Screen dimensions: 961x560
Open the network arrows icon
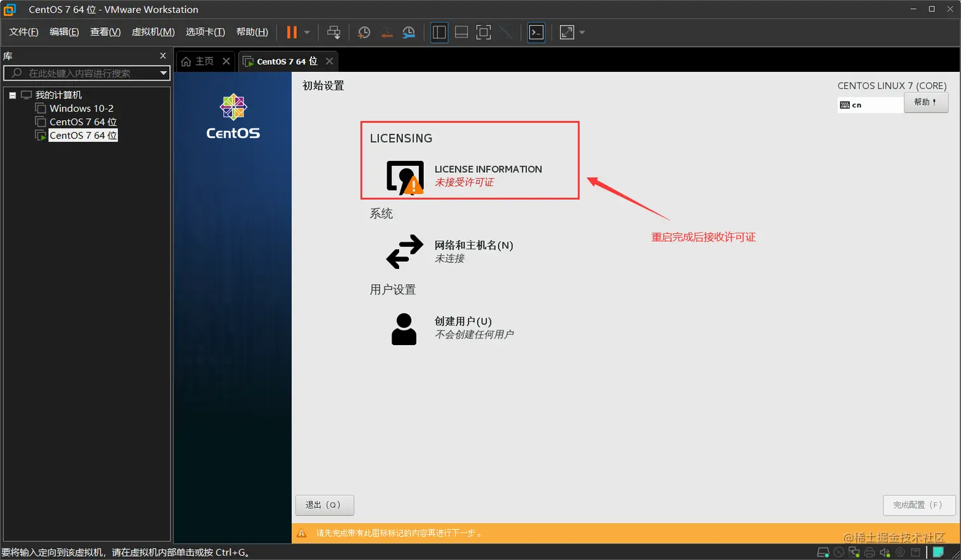(x=404, y=251)
